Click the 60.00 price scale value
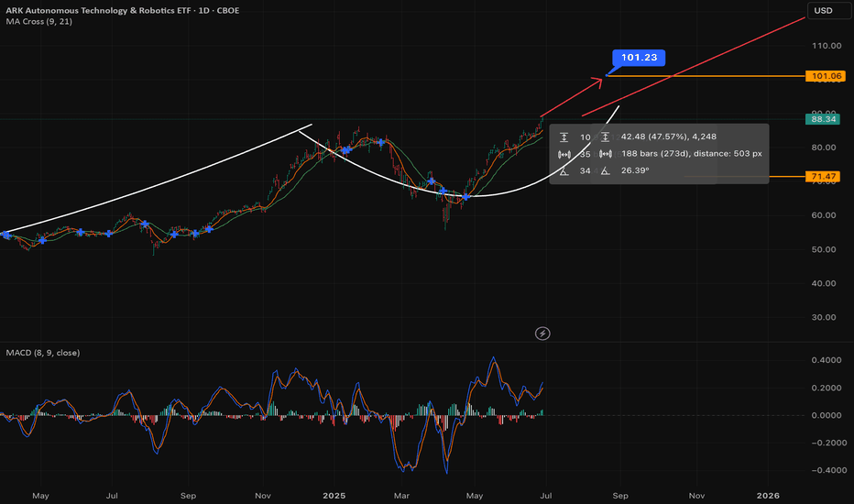Screen dimensions: 854x504 pyautogui.click(x=824, y=215)
